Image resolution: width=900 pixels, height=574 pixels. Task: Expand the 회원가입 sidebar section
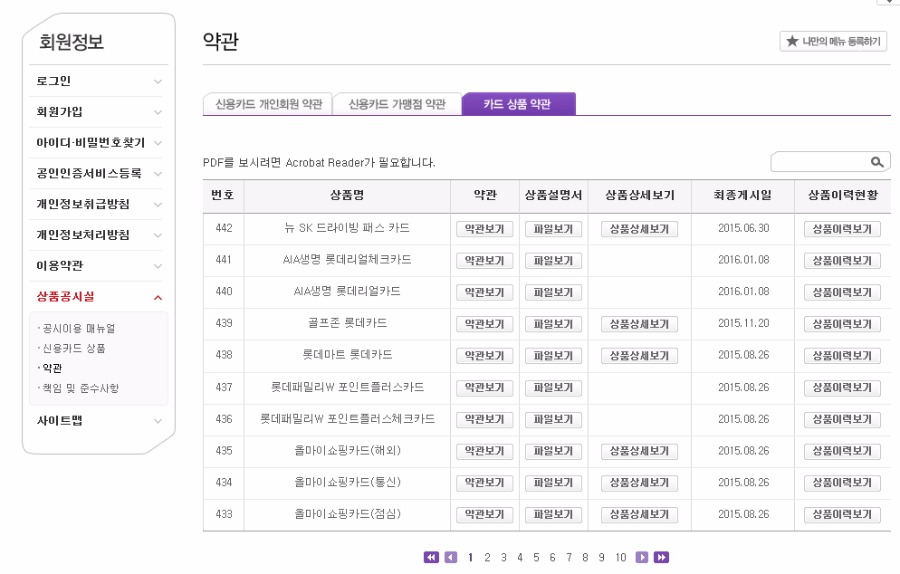pyautogui.click(x=157, y=112)
